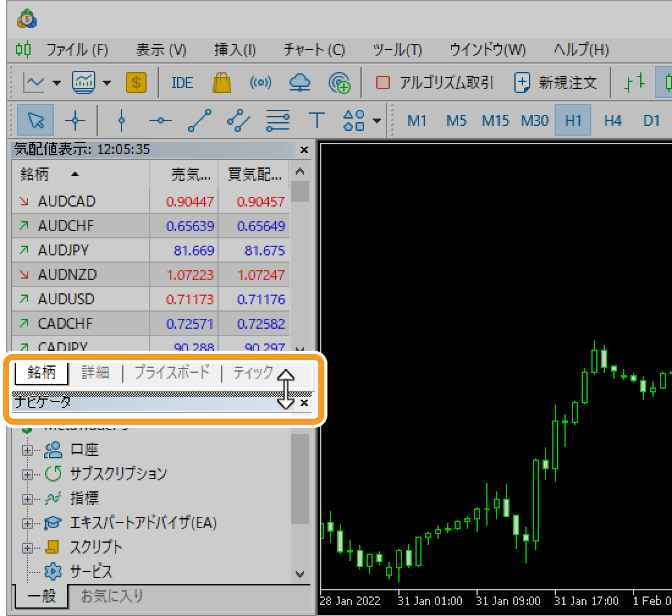Open the チャート (C) menu
672x616 pixels.
(x=314, y=50)
